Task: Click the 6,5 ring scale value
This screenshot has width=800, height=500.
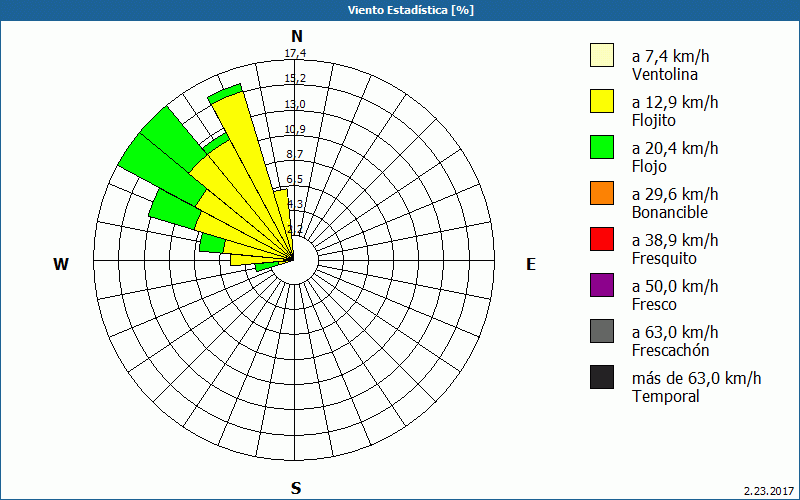Action: click(295, 179)
